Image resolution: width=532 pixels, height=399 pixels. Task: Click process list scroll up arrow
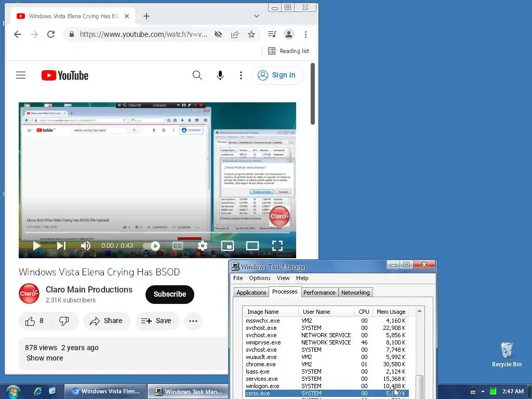[x=420, y=311]
